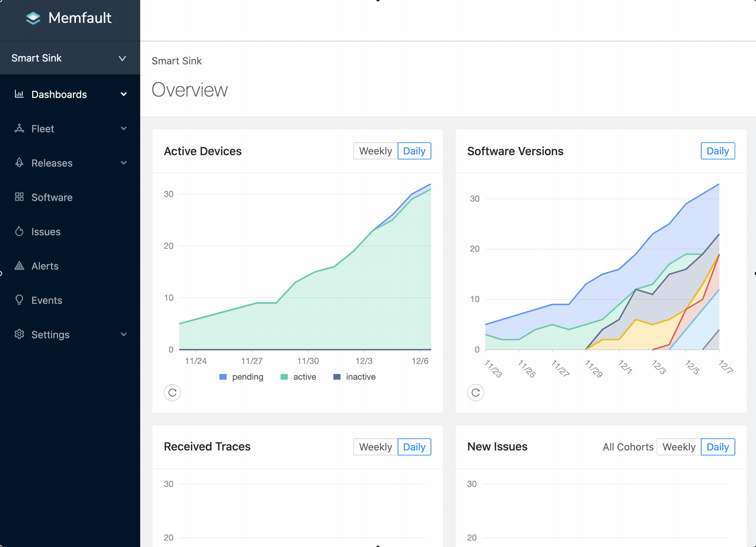Image resolution: width=756 pixels, height=547 pixels.
Task: Click the Alerts triangle icon
Action: 19,266
